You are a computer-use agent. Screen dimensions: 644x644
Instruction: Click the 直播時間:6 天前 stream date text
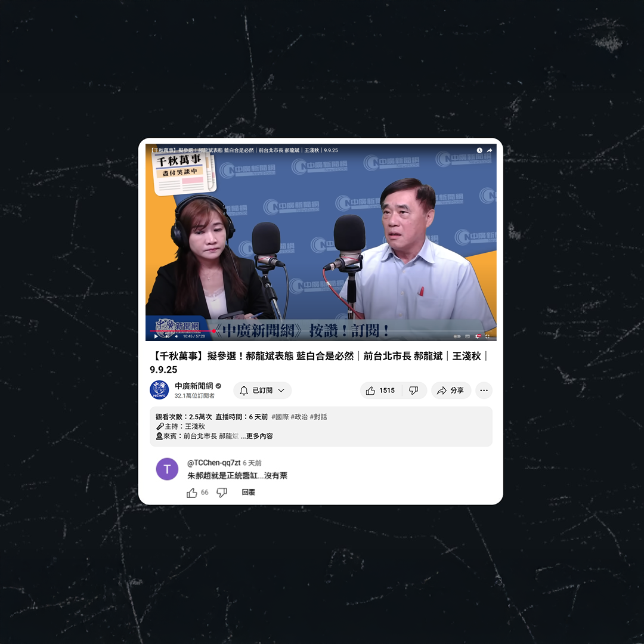[241, 416]
